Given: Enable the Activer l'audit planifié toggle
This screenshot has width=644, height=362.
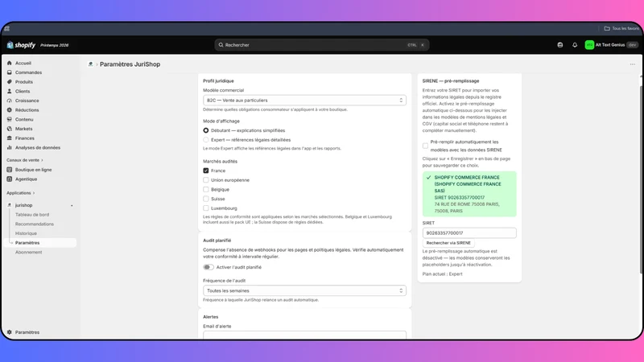Looking at the screenshot, I should tap(208, 267).
